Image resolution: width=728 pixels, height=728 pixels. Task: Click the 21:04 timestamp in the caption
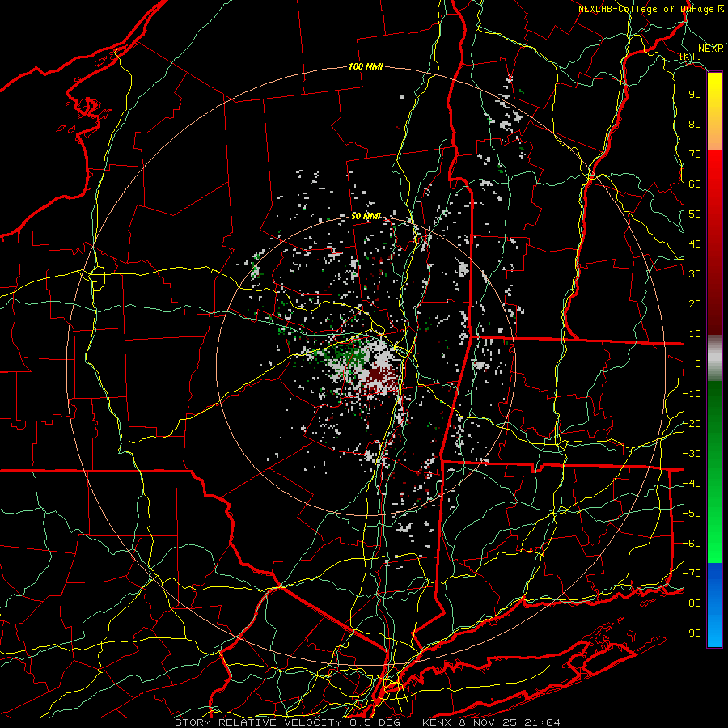[544, 722]
